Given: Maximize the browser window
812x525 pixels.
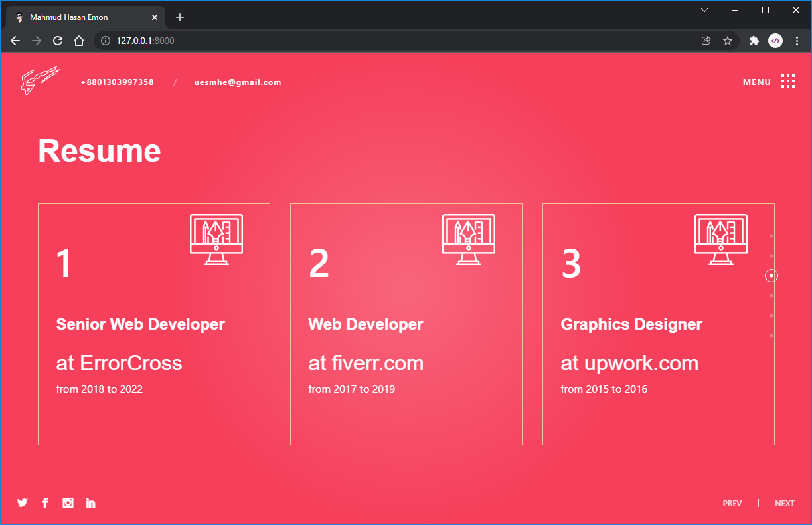Looking at the screenshot, I should [766, 10].
